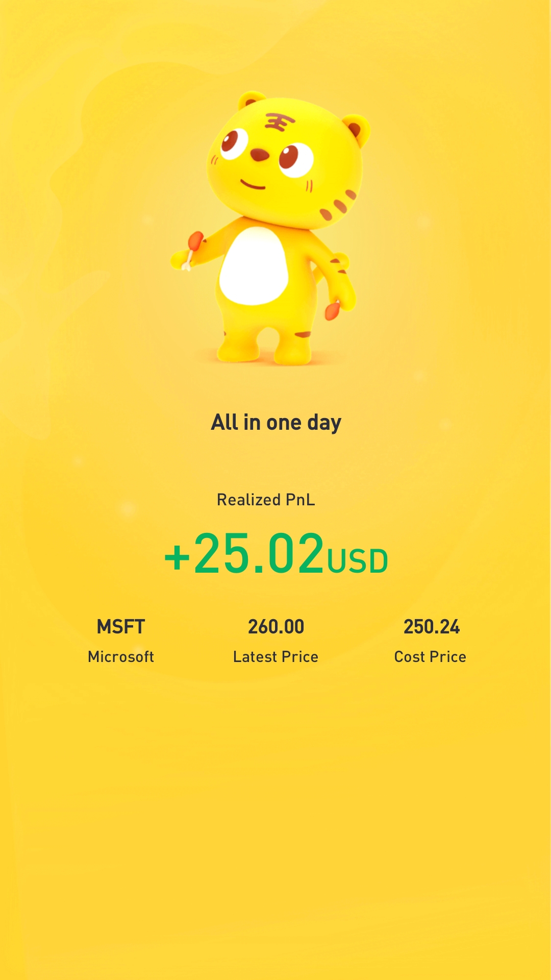Tap the tiger's forehead marking
Image resolution: width=551 pixels, height=980 pixels.
(x=279, y=122)
